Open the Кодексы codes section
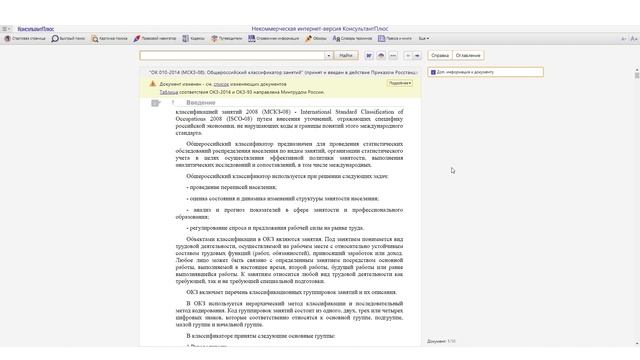 pos(193,38)
